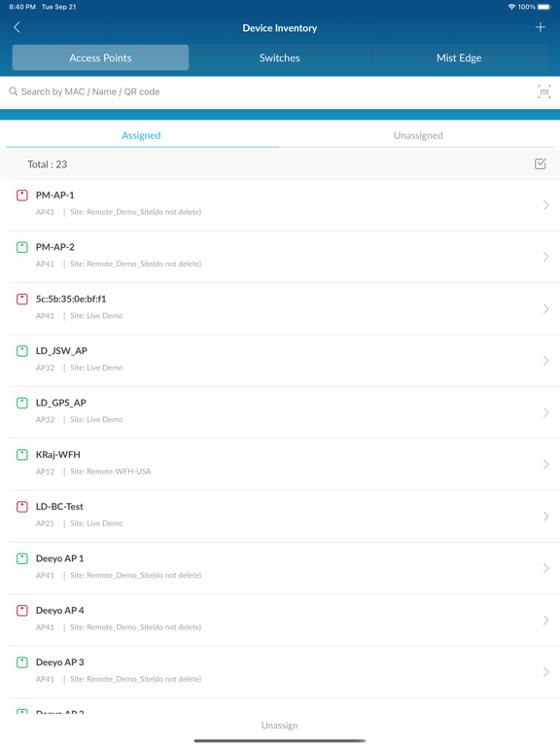Screen dimensions: 560x747
Task: Open Deeyo AP 4 via its chevron
Action: click(545, 621)
